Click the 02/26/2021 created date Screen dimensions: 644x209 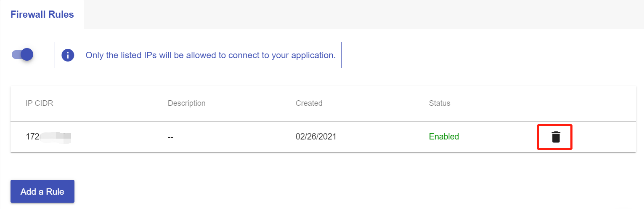pos(316,137)
